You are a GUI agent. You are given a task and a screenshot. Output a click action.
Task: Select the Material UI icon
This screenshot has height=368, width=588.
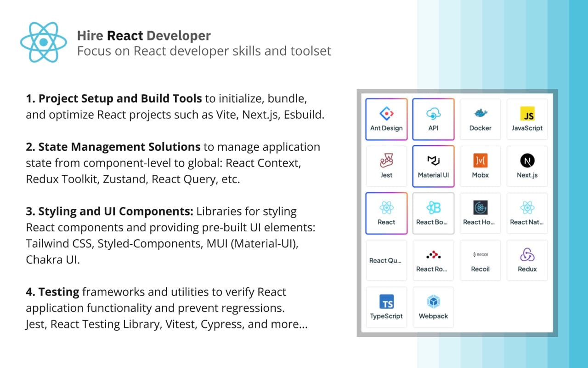(433, 161)
